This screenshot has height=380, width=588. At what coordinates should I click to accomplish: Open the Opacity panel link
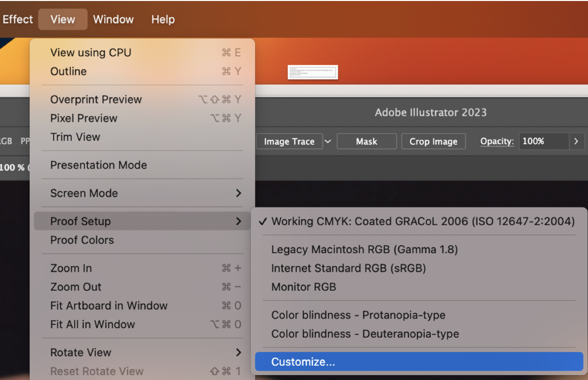[x=497, y=142]
